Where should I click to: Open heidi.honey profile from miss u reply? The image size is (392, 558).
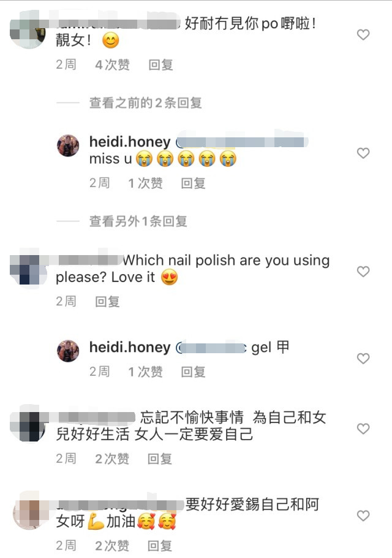pyautogui.click(x=130, y=142)
